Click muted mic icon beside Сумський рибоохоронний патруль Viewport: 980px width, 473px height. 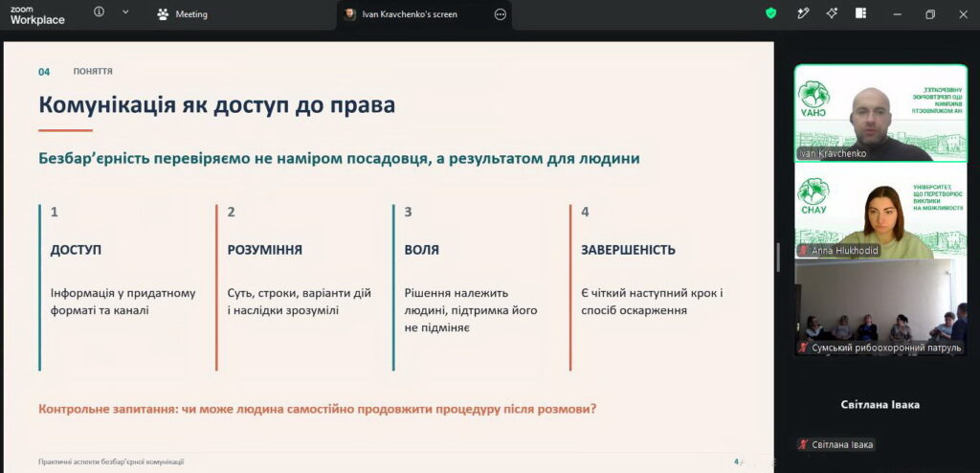803,348
